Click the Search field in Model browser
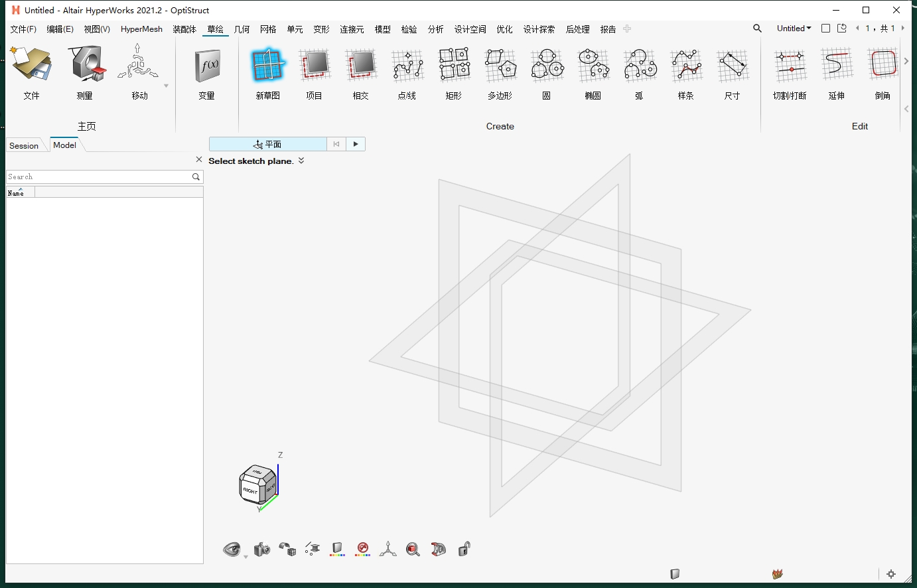Screen dimensions: 917x588 98,177
